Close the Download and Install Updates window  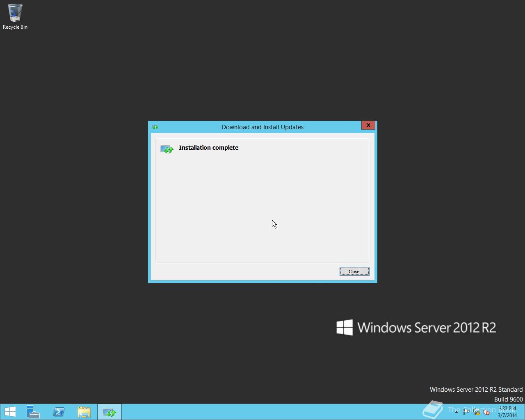tap(368, 125)
